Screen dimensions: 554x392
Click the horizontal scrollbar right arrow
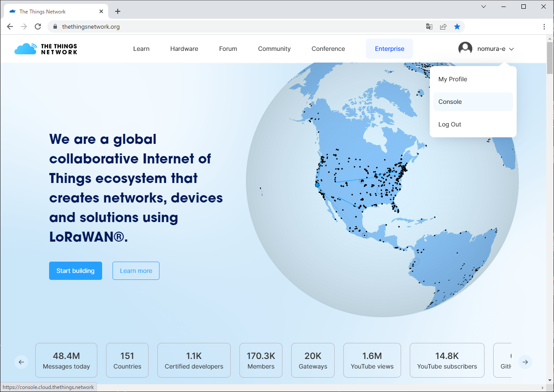tap(543, 387)
